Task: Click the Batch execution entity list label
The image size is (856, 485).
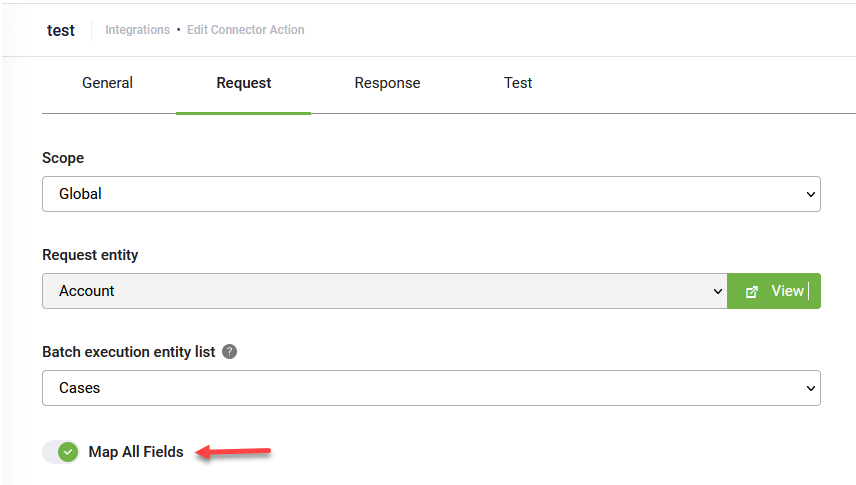Action: pyautogui.click(x=128, y=352)
